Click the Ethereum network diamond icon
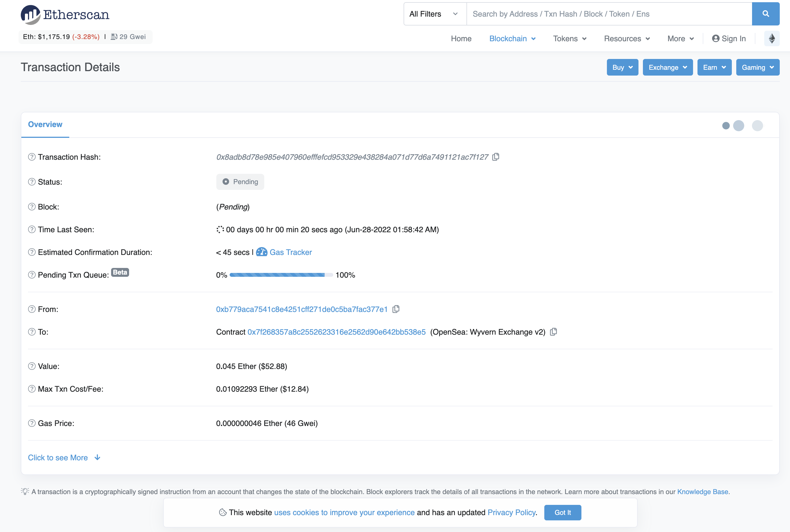Image resolution: width=790 pixels, height=532 pixels. (x=772, y=39)
